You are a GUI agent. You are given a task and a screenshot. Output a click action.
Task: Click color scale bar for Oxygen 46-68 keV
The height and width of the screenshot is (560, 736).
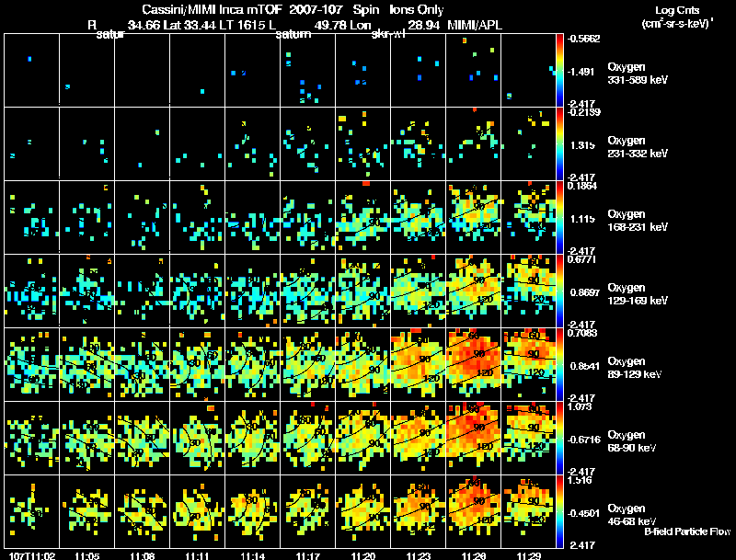559,512
